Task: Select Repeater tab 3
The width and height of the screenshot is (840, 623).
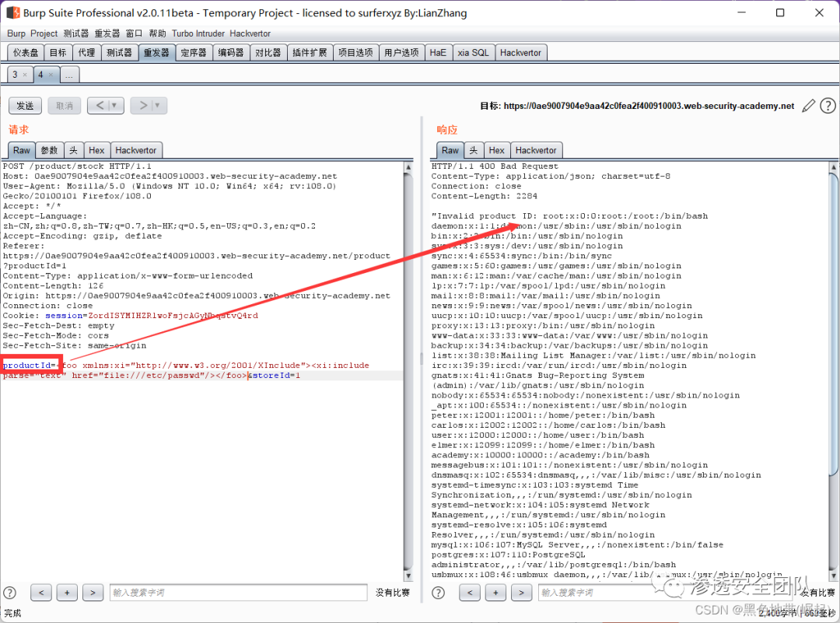Action: (x=16, y=75)
